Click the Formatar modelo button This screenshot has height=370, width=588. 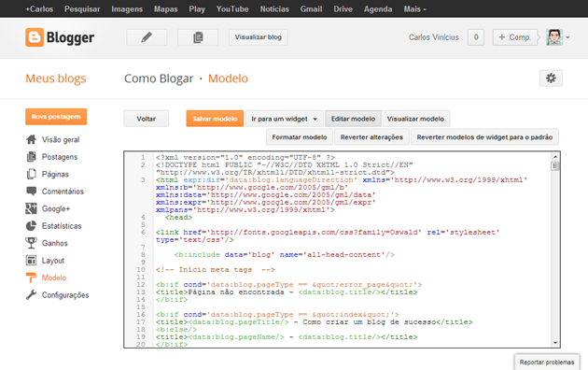tap(300, 137)
